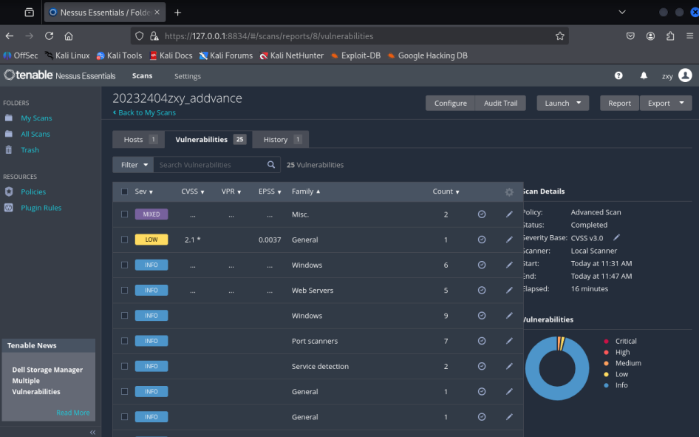The width and height of the screenshot is (700, 437).
Task: Open Nessus help question mark icon
Action: 618,76
